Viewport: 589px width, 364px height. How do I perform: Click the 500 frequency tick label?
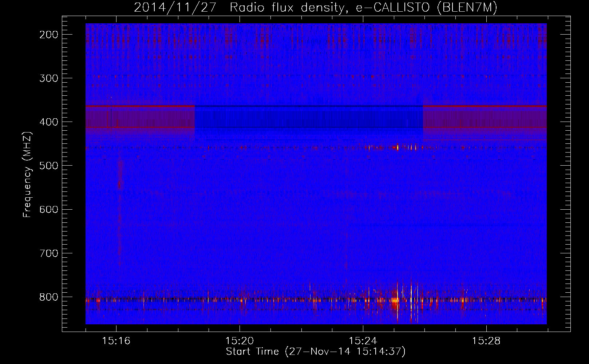[x=49, y=166]
